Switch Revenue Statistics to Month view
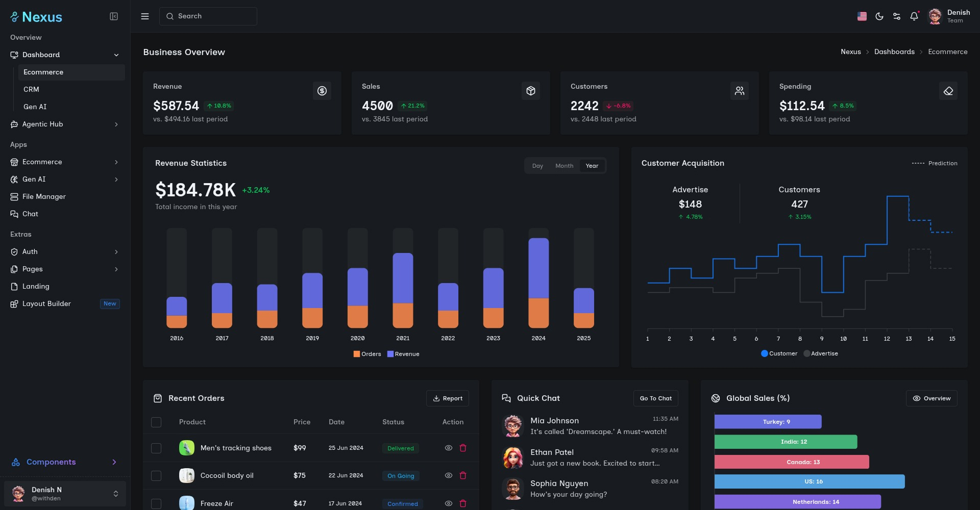 [x=564, y=165]
